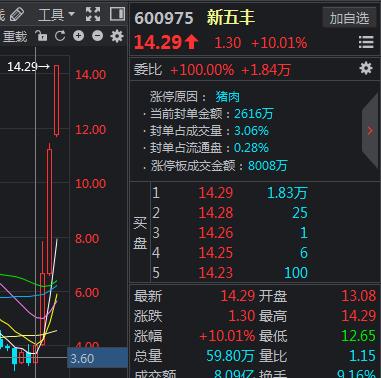The height and width of the screenshot is (378, 381).
Task: Select the pencil drawing tool icon
Action: [16, 14]
